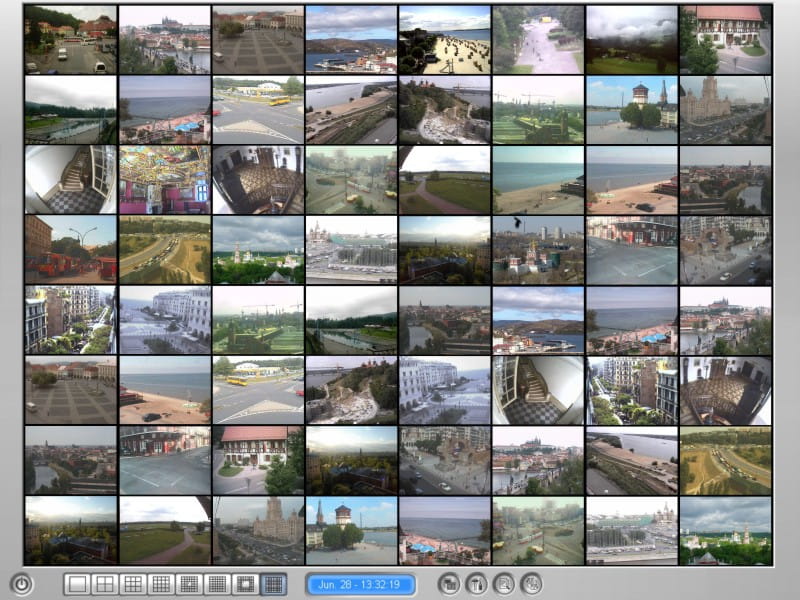The height and width of the screenshot is (600, 800).
Task: Select the top-right half-timbered house camera feed
Action: point(726,39)
